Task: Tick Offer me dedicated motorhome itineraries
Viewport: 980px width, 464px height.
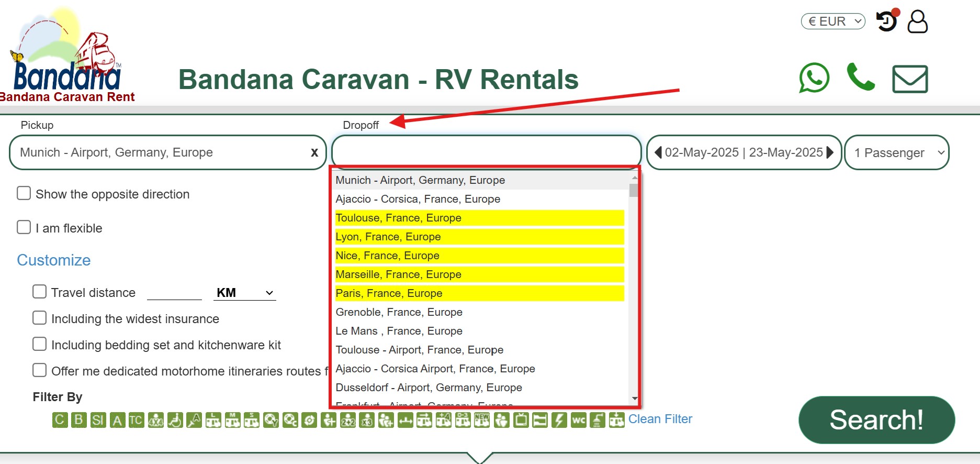Action: [39, 370]
